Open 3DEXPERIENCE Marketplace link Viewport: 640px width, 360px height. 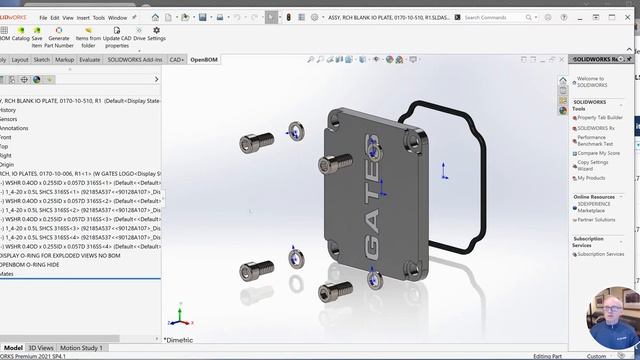594,207
